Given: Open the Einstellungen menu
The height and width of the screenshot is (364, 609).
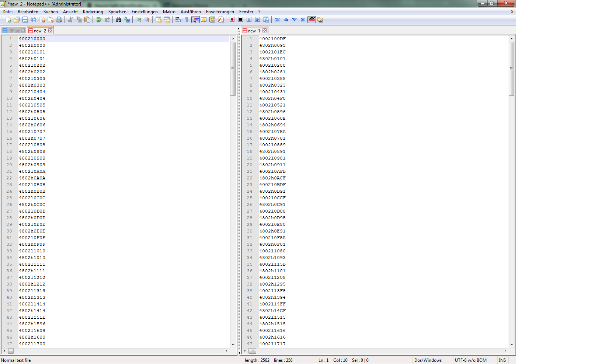Looking at the screenshot, I should pyautogui.click(x=145, y=12).
